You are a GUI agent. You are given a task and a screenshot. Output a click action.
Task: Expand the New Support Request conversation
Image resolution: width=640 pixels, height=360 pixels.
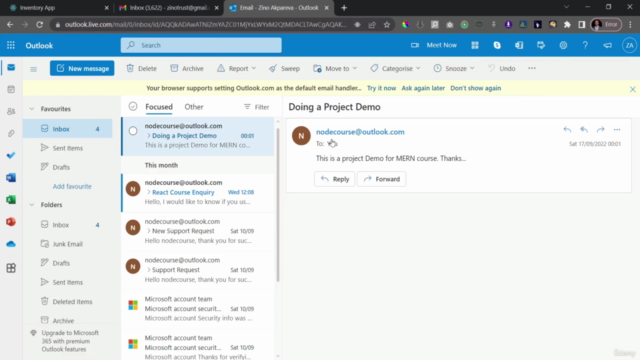pos(149,231)
